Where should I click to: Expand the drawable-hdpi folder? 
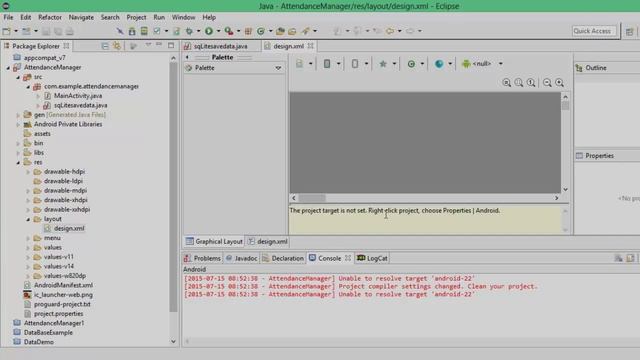28,172
